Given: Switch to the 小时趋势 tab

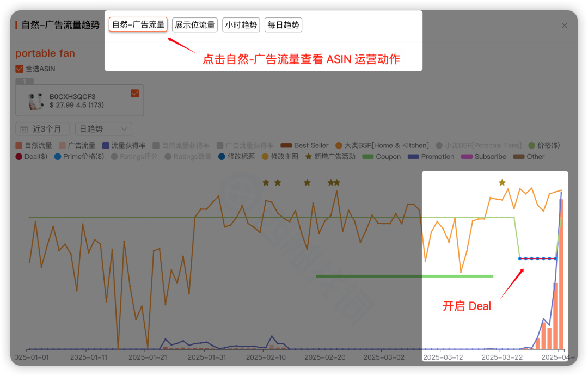Looking at the screenshot, I should (241, 24).
